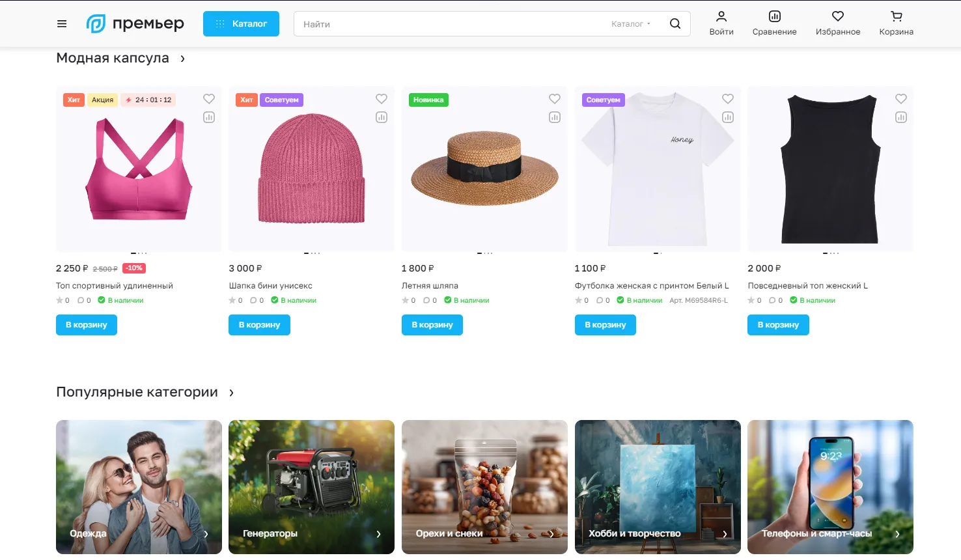Open Хобби и творчество category card
The height and width of the screenshot is (560, 961).
coord(658,487)
